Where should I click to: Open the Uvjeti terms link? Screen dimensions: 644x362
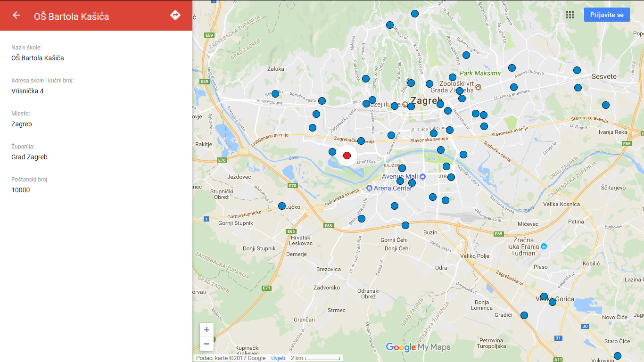[278, 358]
